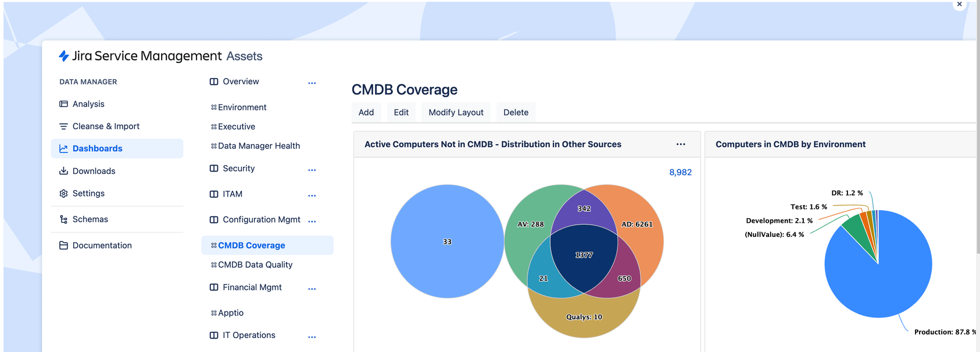
Task: Click the Add button
Action: (366, 112)
